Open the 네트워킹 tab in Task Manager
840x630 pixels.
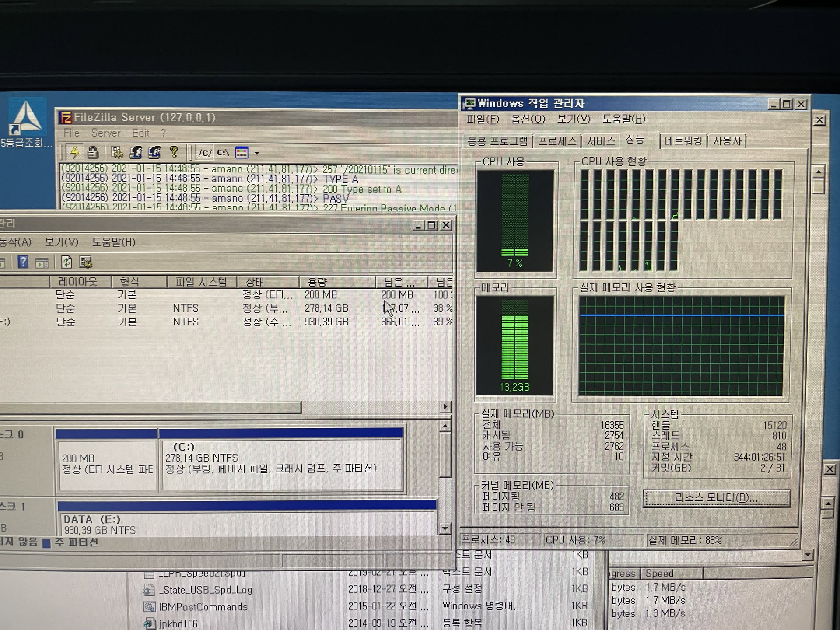pos(682,141)
